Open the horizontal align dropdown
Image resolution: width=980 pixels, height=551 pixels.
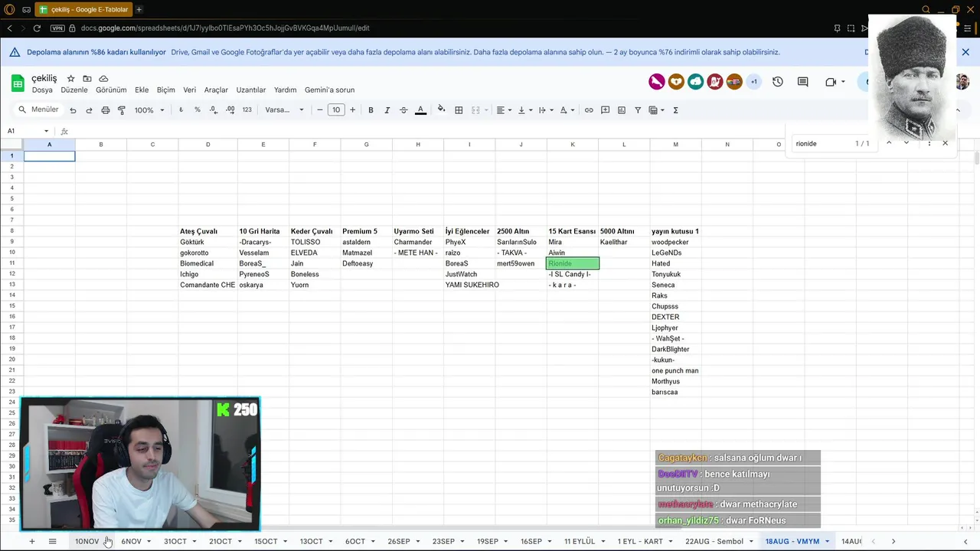click(504, 110)
